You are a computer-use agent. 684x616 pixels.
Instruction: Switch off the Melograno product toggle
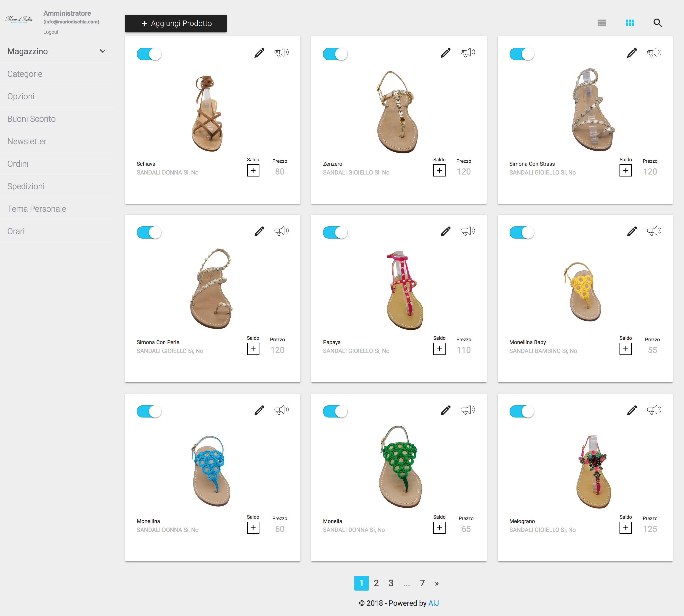[521, 412]
